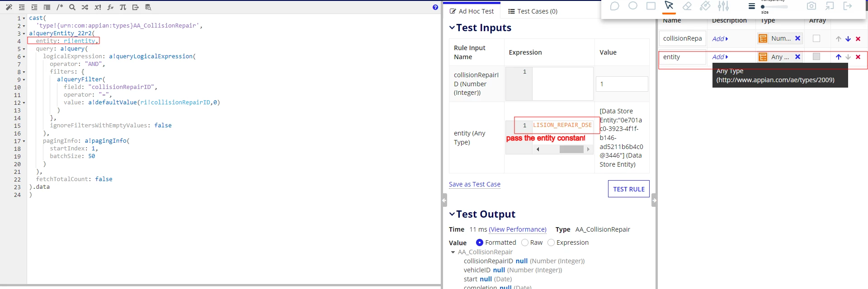The width and height of the screenshot is (868, 289).
Task: Click the collisionRepa name field
Action: [683, 39]
